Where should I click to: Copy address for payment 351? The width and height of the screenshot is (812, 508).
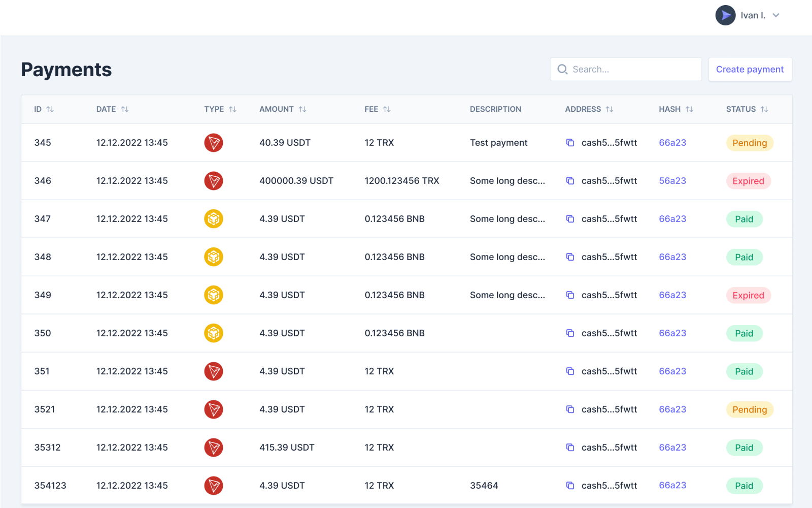(x=570, y=371)
